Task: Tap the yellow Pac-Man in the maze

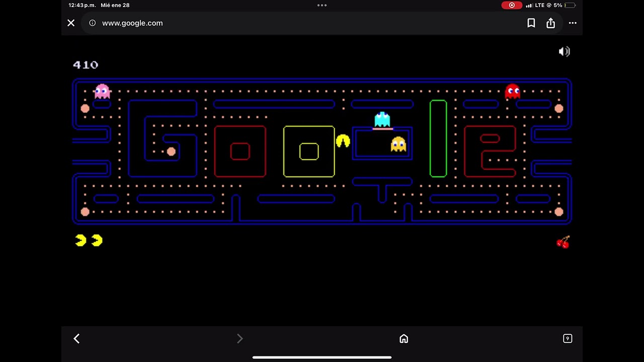Action: click(x=343, y=141)
